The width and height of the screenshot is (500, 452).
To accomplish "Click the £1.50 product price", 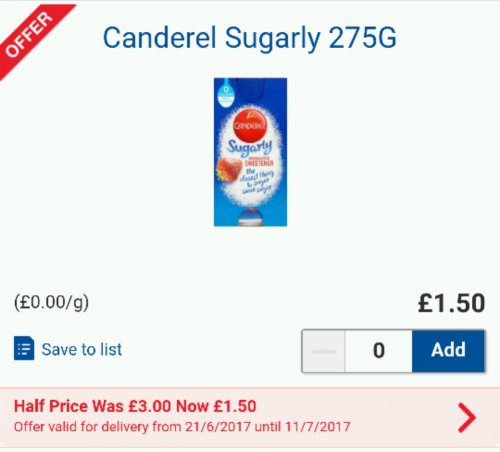I will click(x=452, y=303).
